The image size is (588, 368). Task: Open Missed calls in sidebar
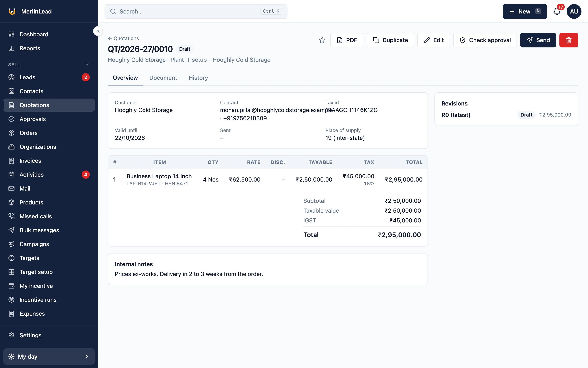pos(49,216)
